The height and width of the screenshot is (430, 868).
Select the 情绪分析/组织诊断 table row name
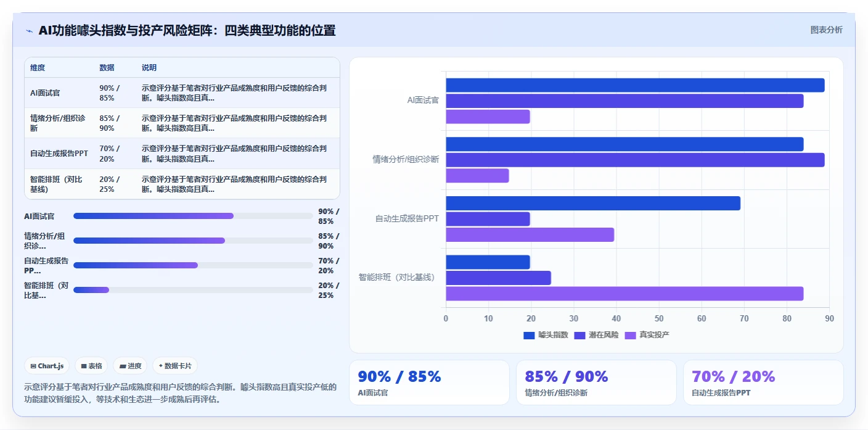[x=57, y=123]
